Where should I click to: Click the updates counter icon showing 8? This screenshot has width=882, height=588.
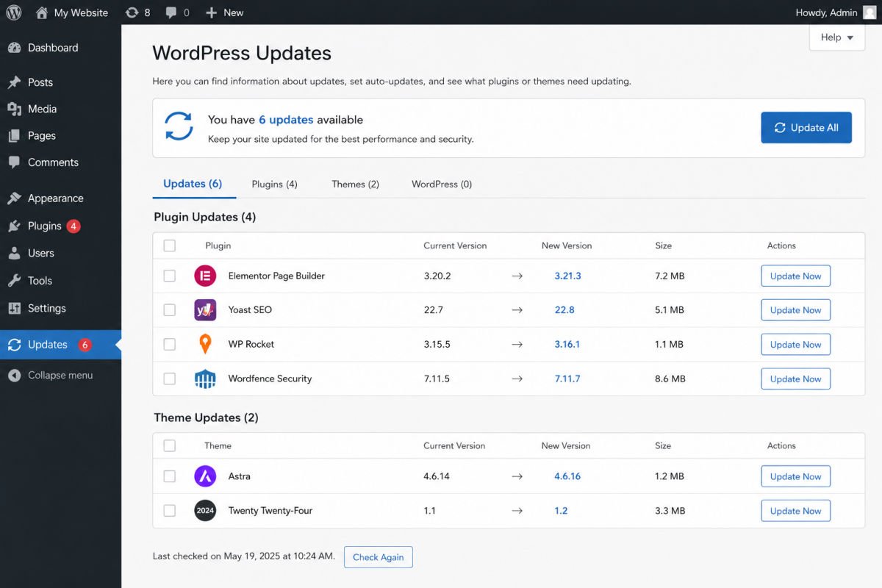tap(132, 12)
